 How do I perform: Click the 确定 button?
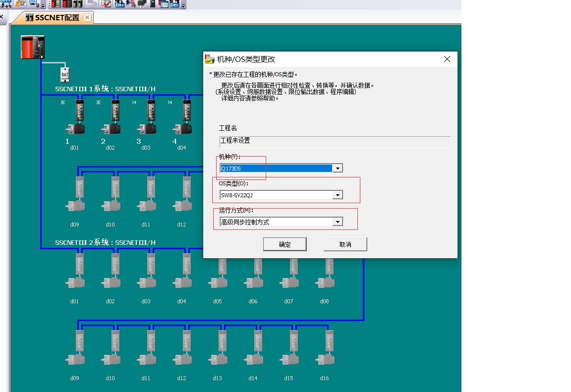[285, 244]
